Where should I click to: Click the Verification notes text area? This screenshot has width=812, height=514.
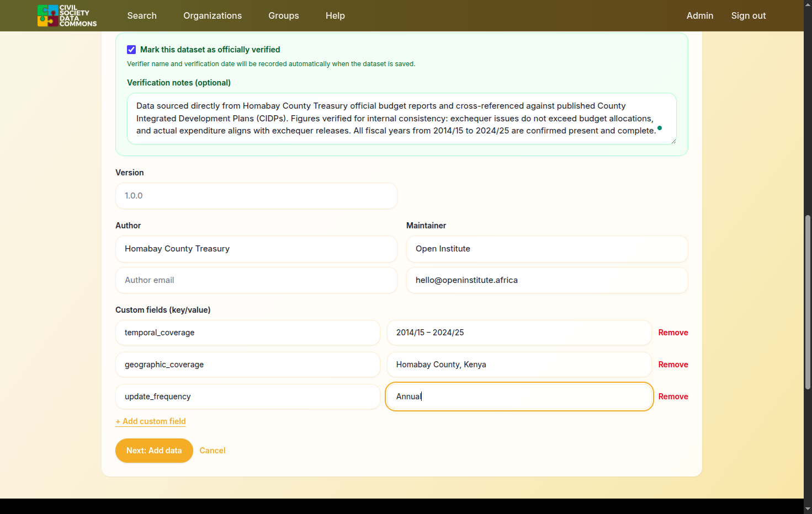click(402, 119)
